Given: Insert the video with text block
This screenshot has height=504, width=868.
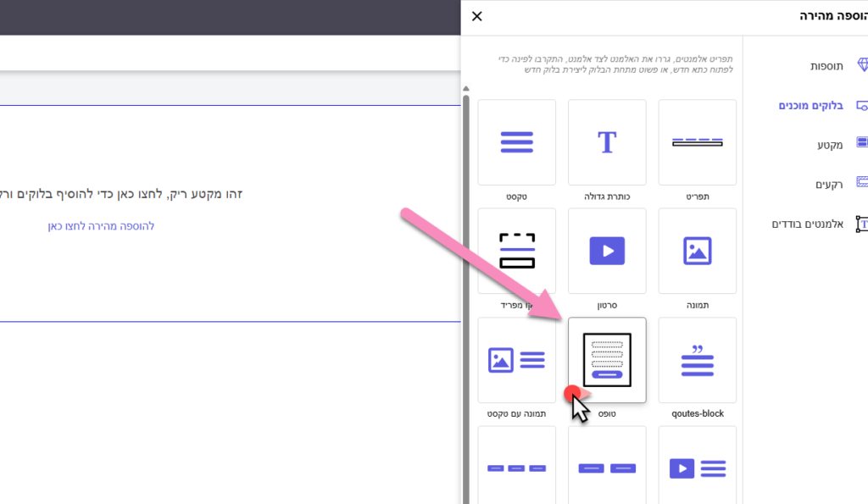Looking at the screenshot, I should 697,465.
